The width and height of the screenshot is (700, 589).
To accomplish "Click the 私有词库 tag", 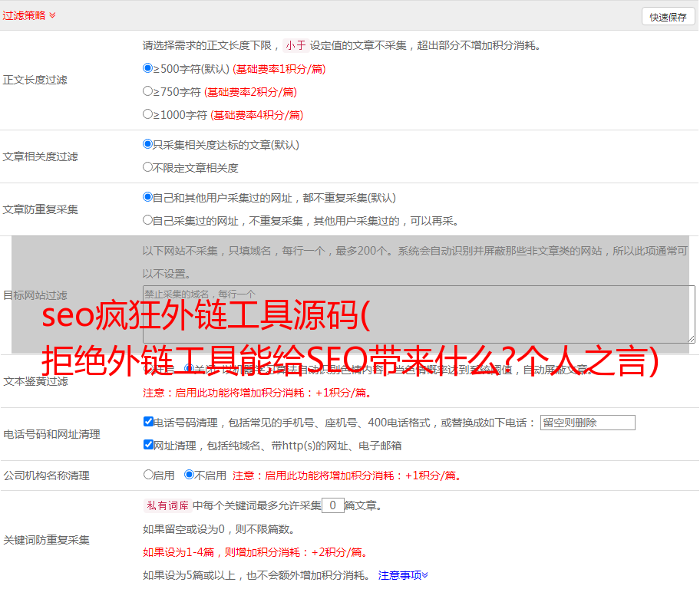I will [x=168, y=505].
